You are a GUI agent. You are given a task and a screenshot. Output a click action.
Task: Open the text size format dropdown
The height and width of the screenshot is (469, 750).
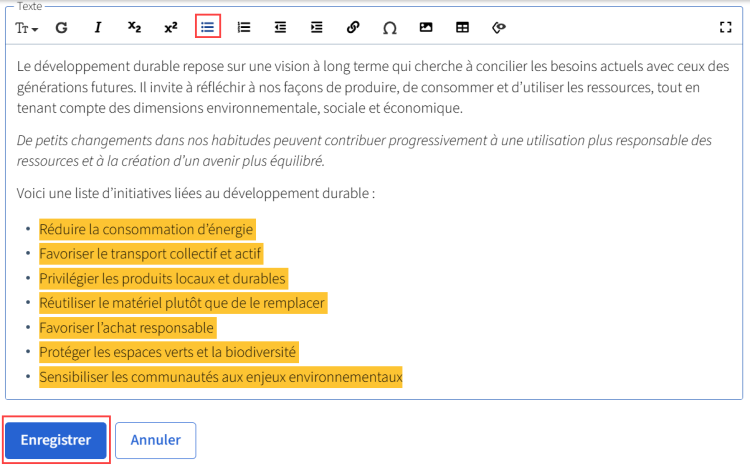tap(26, 28)
